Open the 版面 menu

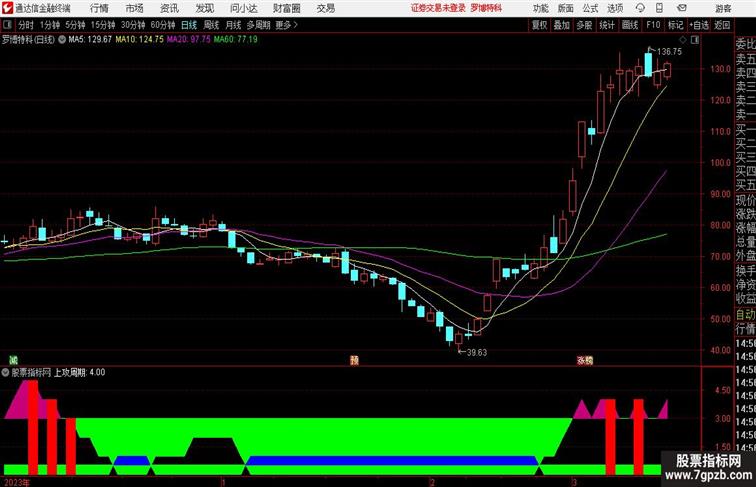pyautogui.click(x=566, y=8)
